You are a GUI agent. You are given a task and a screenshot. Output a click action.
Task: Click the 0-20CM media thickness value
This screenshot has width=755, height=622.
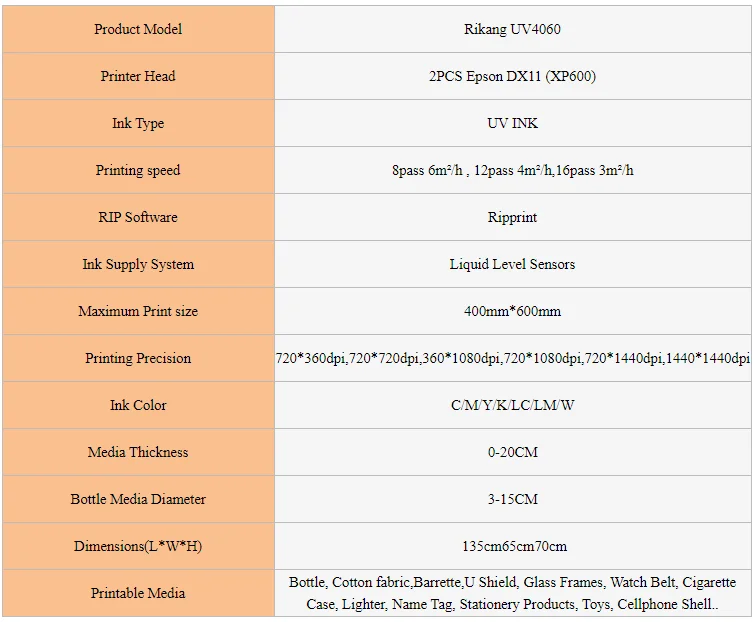click(x=512, y=452)
